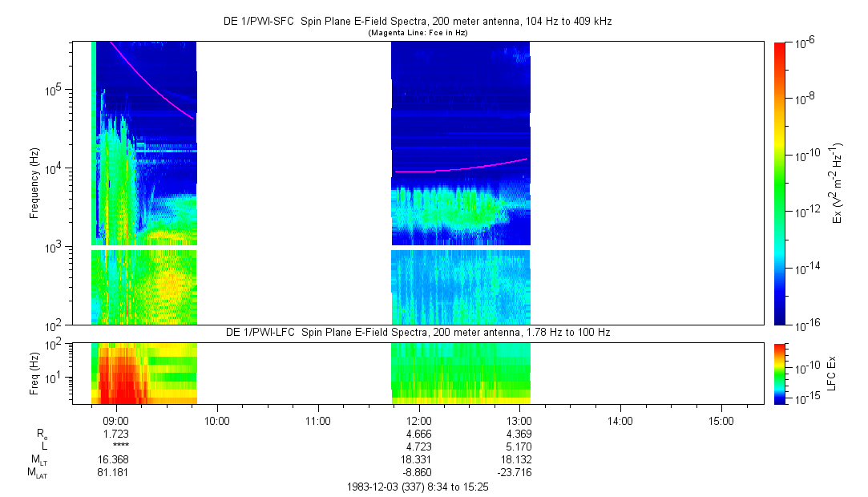The image size is (868, 497).
Task: Click the 10^-6 color bar tick label
Action: [805, 43]
